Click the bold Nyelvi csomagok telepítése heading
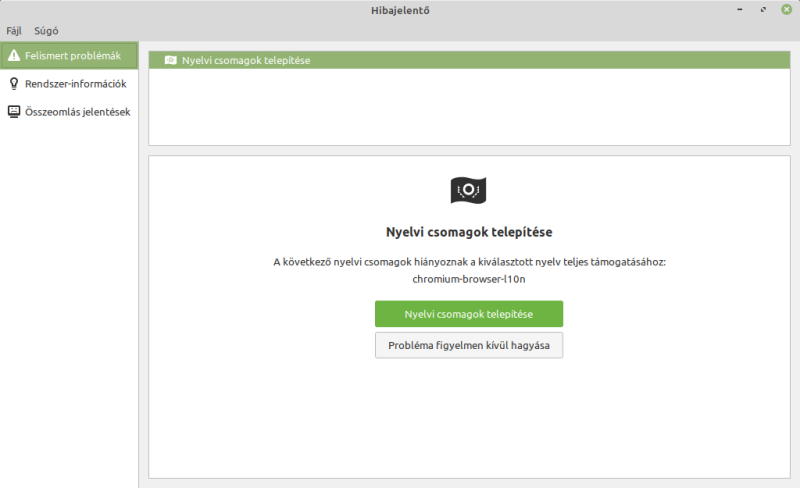800x488 pixels. coord(469,232)
